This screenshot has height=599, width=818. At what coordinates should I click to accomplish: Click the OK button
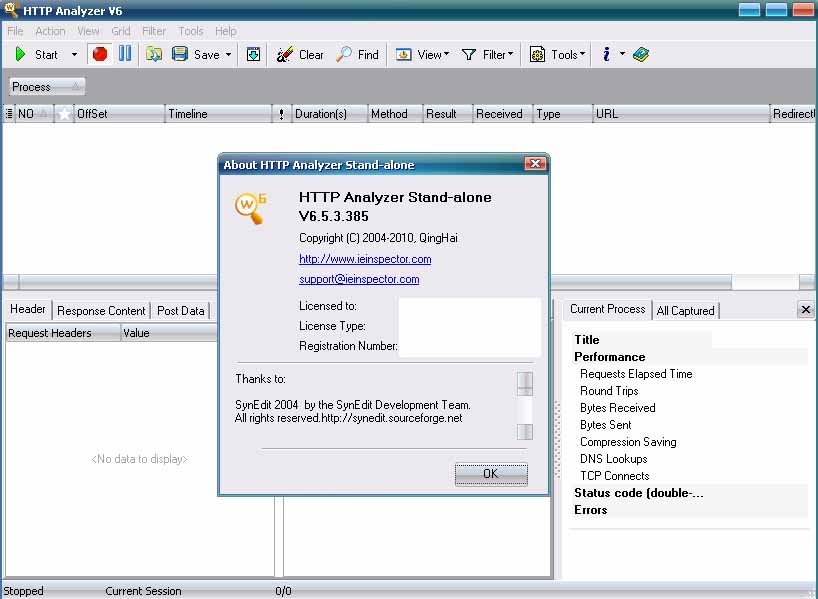[x=491, y=474]
